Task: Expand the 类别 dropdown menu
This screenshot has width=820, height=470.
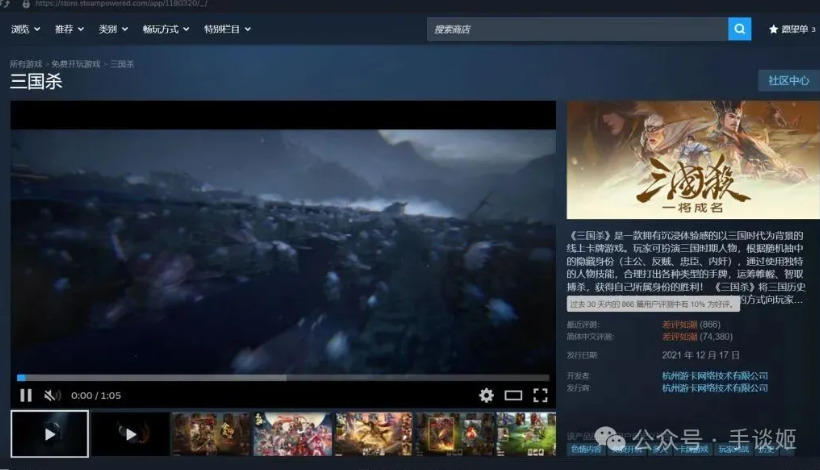Action: 112,29
